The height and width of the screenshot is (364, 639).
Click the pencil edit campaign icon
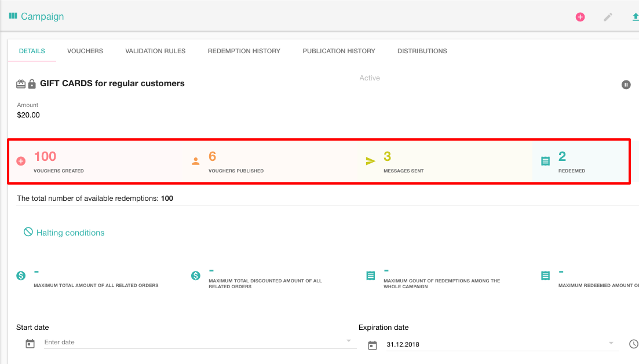(x=608, y=17)
